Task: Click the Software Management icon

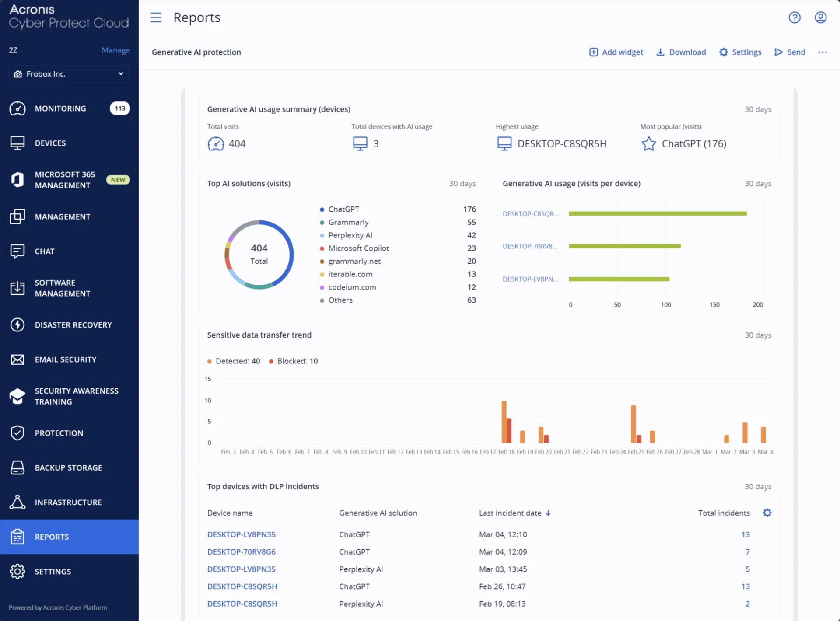Action: [x=17, y=288]
